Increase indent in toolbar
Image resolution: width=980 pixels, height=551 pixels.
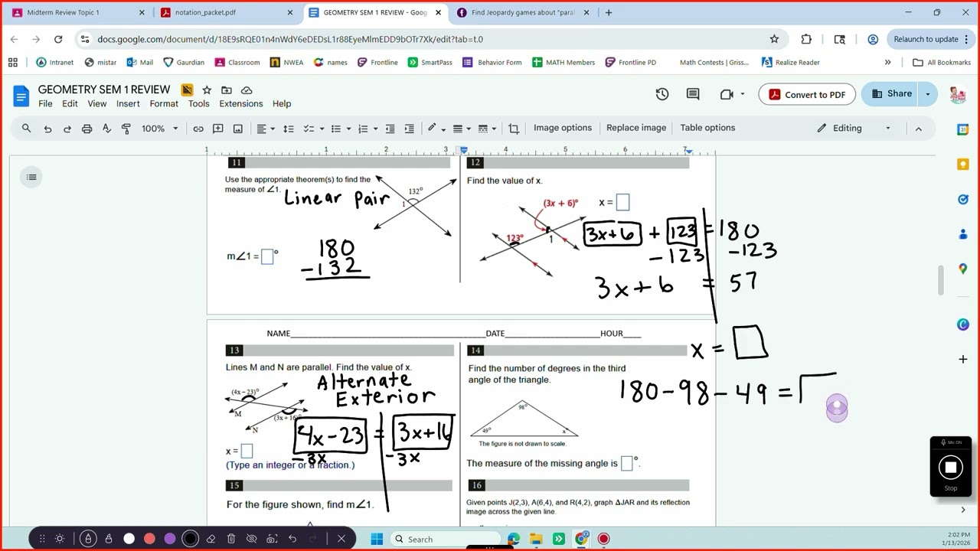[x=409, y=129]
